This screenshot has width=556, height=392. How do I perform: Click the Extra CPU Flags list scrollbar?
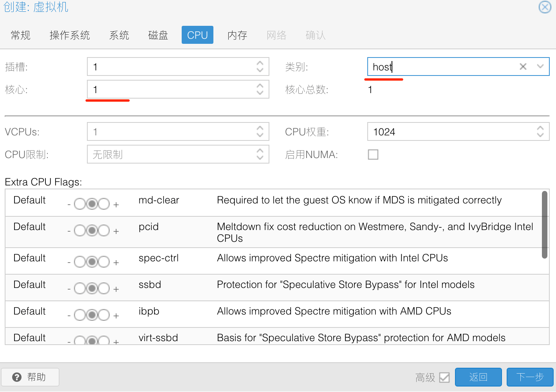[x=544, y=225]
